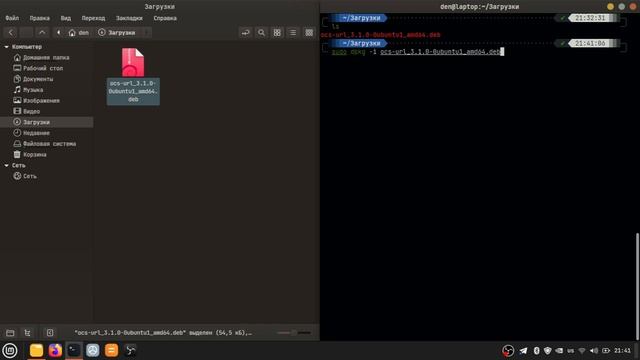This screenshot has width=640, height=360.
Task: Focus the terminal from the taskbar
Action: pos(74,351)
